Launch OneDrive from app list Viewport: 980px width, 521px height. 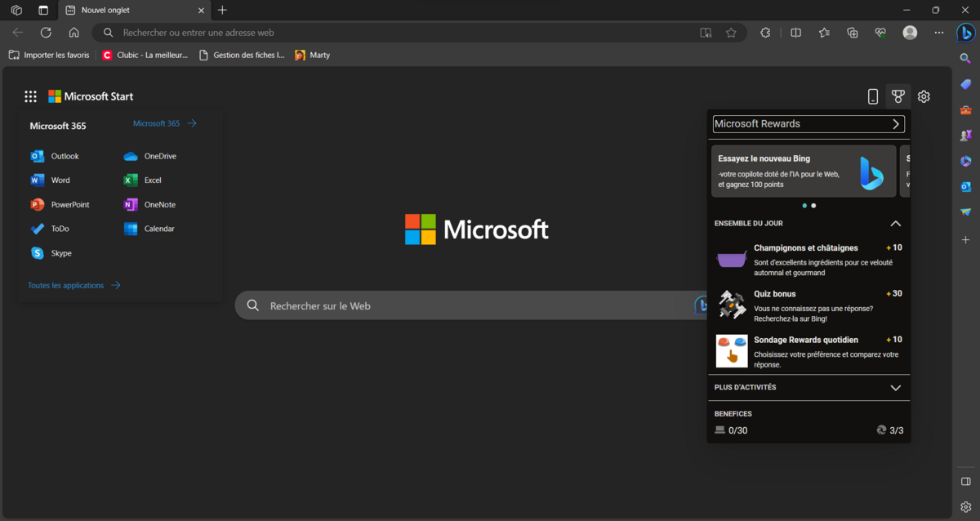point(150,156)
